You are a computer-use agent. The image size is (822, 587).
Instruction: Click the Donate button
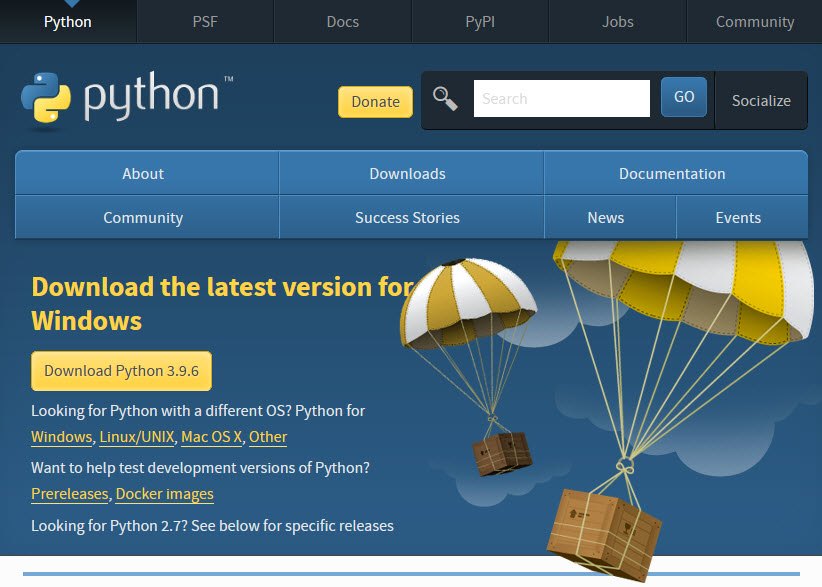(375, 101)
